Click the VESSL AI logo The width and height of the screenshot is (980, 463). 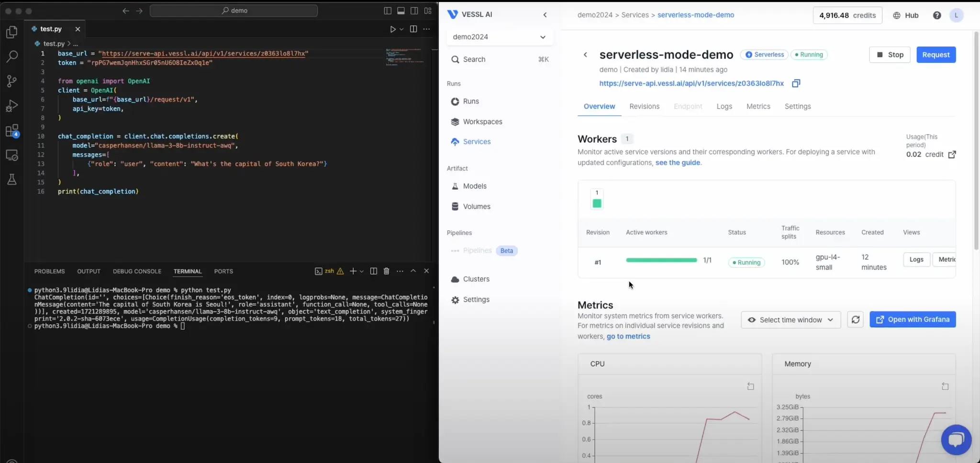click(469, 14)
